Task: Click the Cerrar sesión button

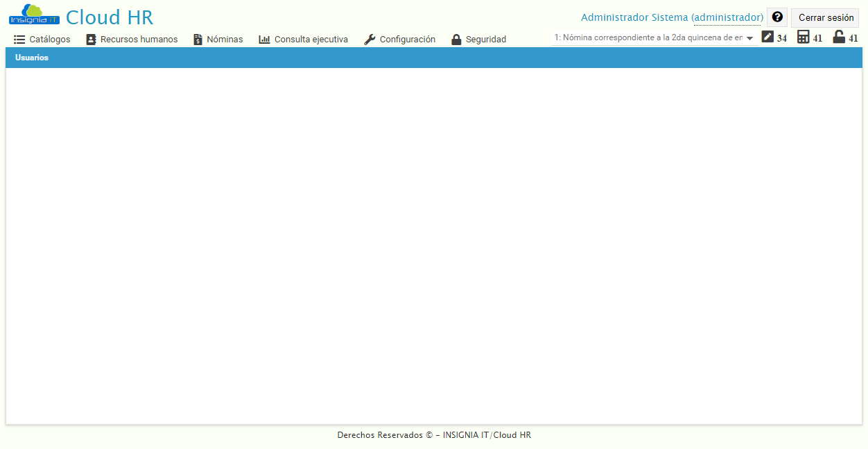Action: 824,17
